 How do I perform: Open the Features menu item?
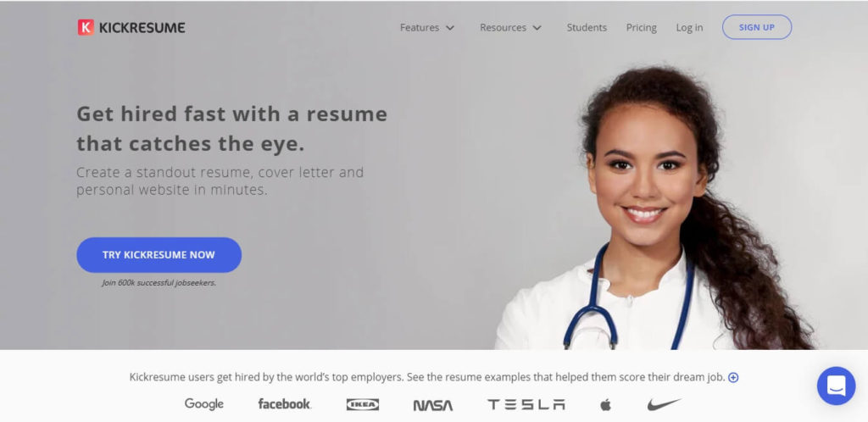pyautogui.click(x=420, y=27)
